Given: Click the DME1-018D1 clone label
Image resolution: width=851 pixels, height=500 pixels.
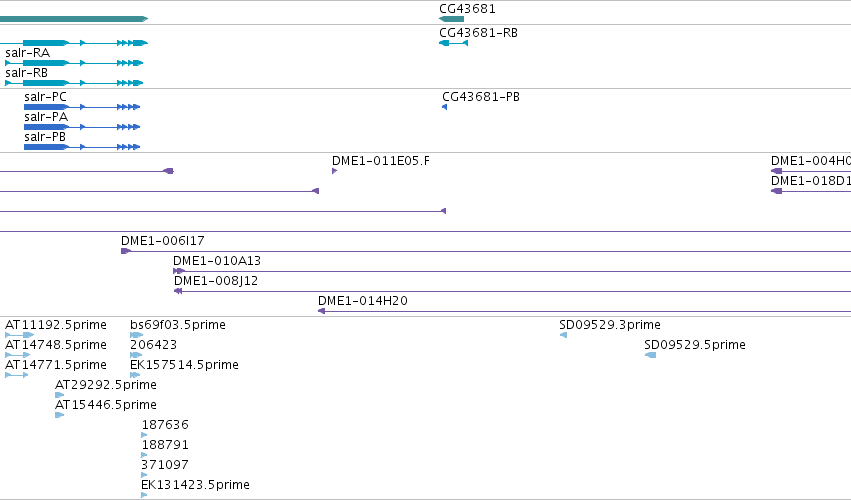Looking at the screenshot, I should coord(811,181).
